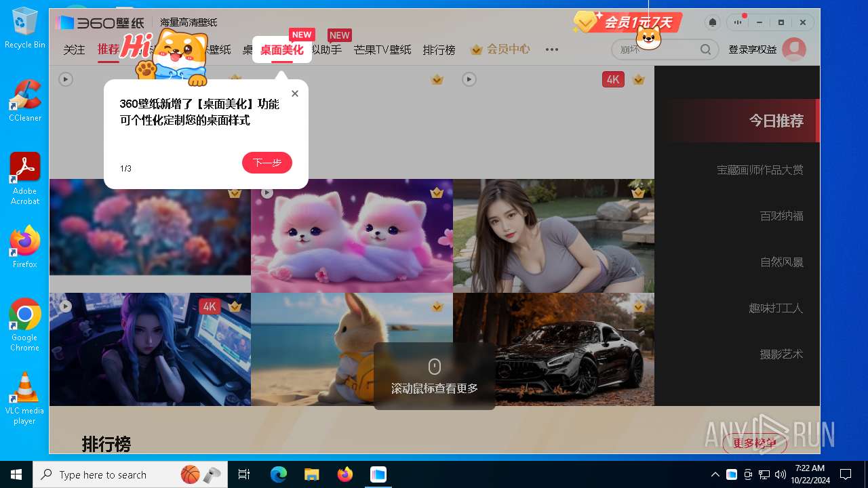
Task: Play the top-right 4K dynamic wallpaper
Action: 469,79
